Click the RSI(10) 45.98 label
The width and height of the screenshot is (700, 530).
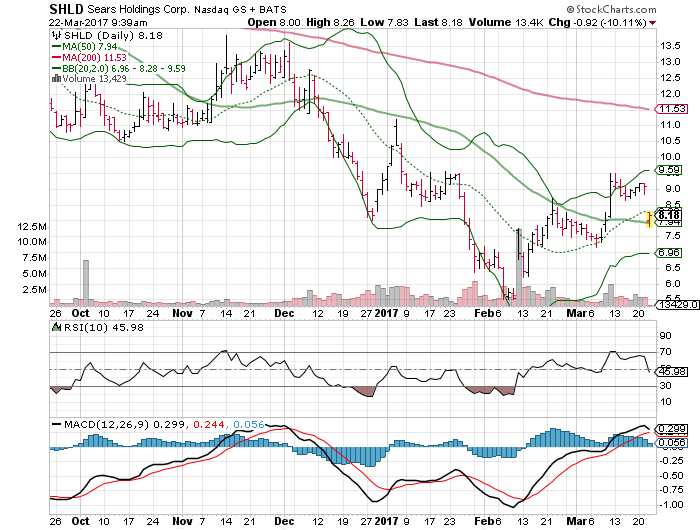[104, 327]
